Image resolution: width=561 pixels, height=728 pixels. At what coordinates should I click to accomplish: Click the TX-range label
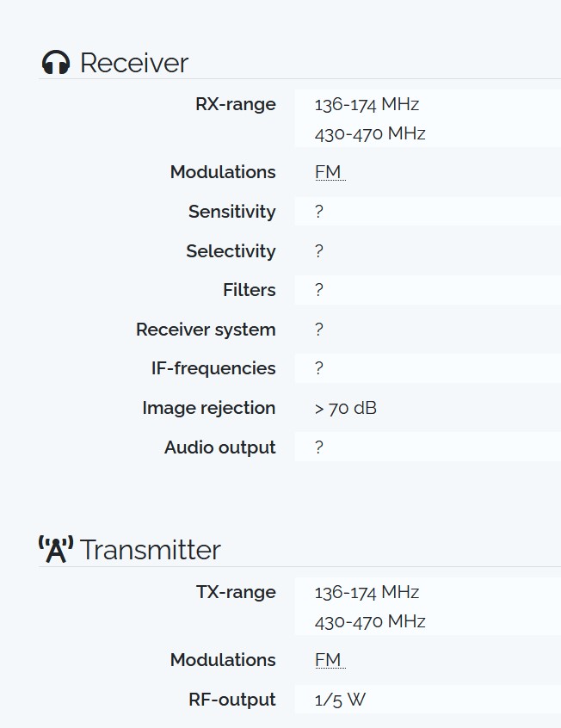[x=236, y=592]
